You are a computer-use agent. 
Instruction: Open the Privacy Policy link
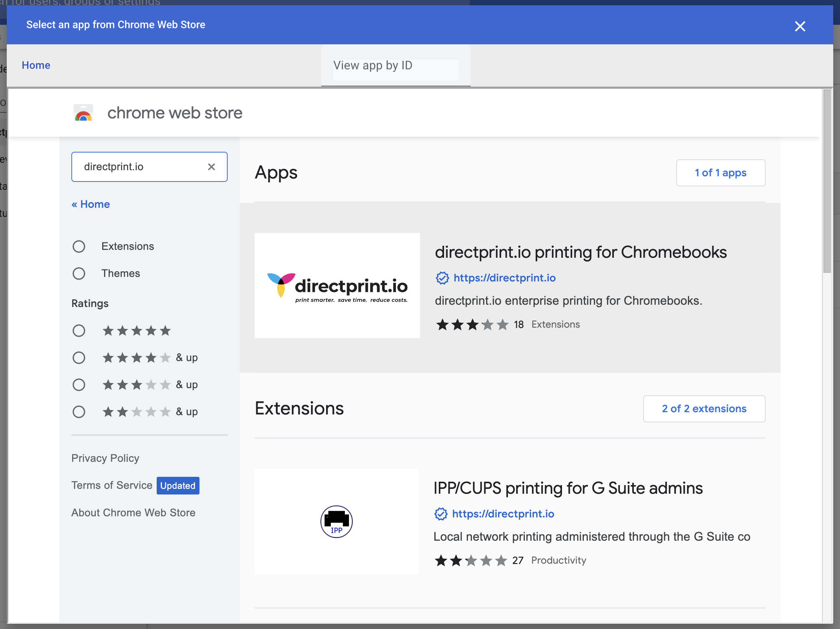tap(105, 458)
